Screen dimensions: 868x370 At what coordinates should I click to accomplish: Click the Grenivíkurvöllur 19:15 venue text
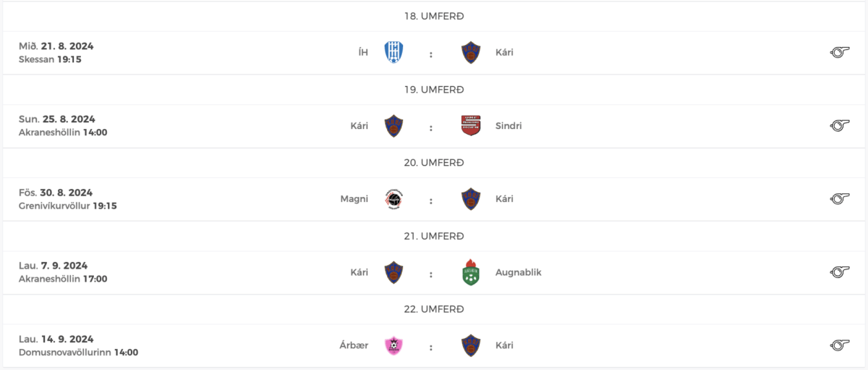pos(68,206)
